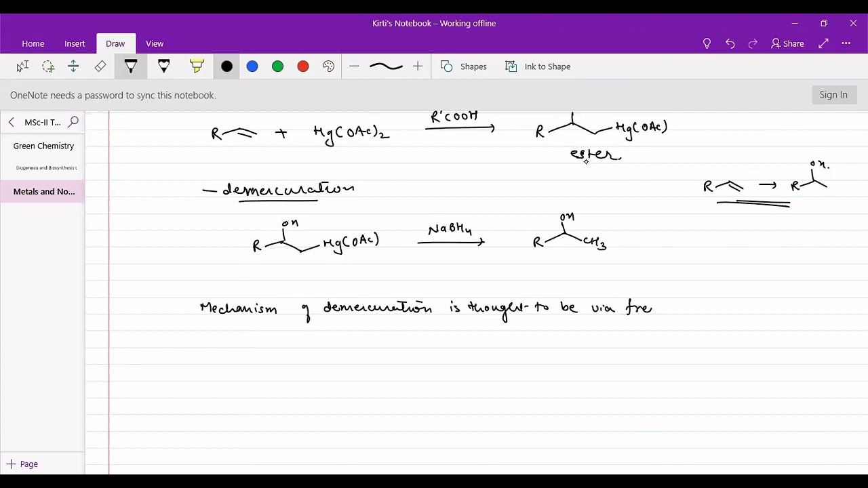Click the Sign In button
The width and height of the screenshot is (868, 488).
pos(833,95)
